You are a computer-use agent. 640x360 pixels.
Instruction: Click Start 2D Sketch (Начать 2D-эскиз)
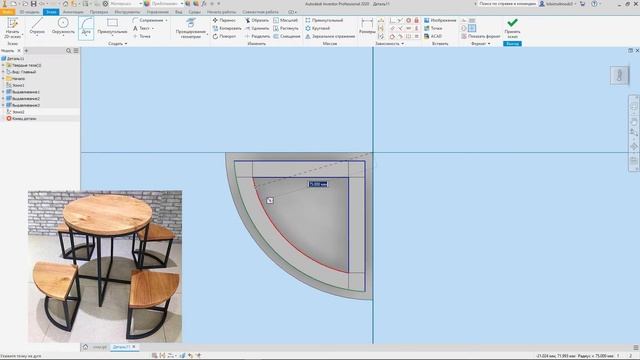pos(12,28)
